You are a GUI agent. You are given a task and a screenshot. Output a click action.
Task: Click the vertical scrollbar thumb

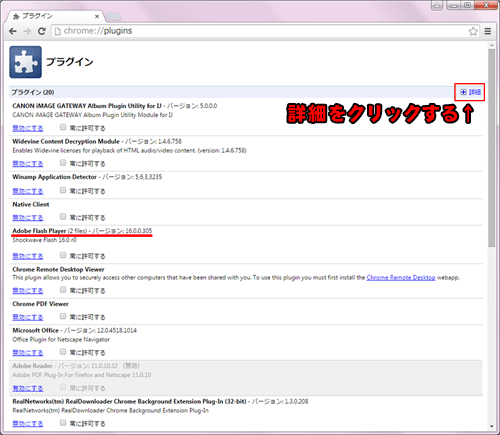[x=492, y=148]
